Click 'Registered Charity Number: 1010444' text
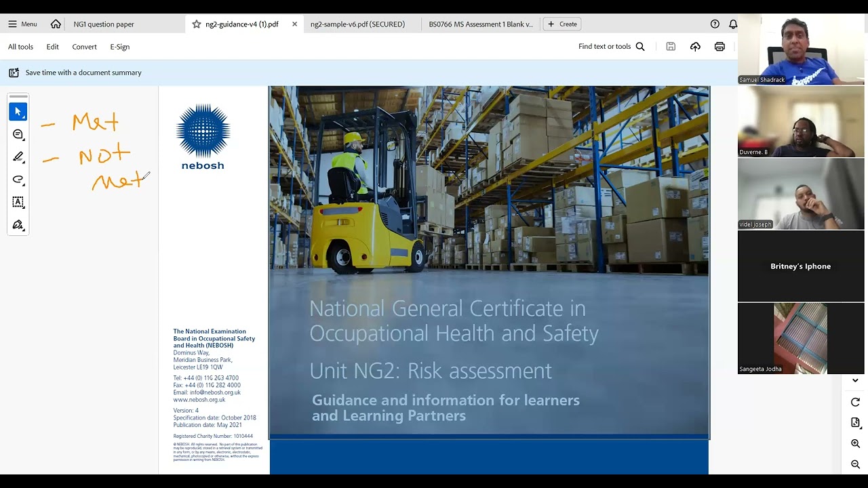This screenshot has height=488, width=868. (213, 436)
